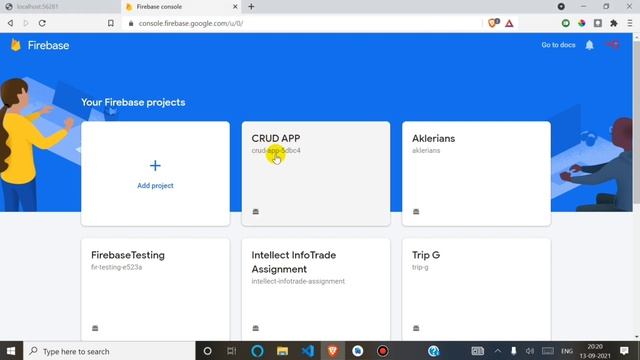
Task: Open Brave Shields lion icon
Action: [493, 23]
